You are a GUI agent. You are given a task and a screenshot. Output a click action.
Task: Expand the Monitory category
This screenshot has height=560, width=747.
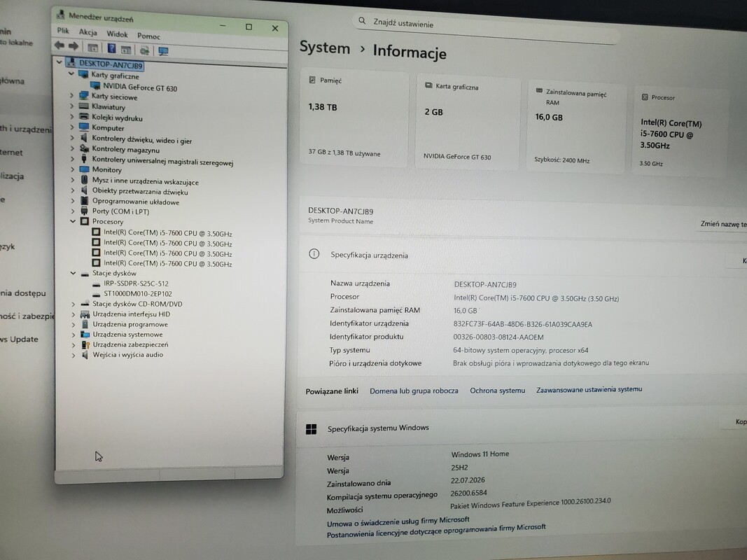click(72, 169)
